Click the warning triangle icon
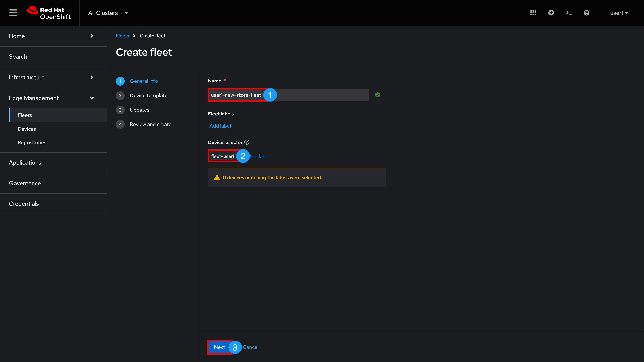 click(217, 177)
